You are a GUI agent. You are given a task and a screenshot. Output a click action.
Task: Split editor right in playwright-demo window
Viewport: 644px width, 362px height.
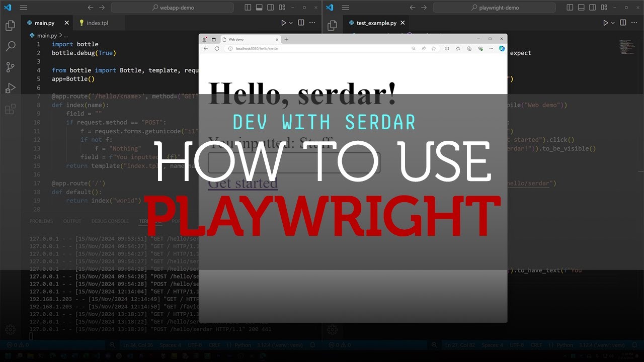623,23
